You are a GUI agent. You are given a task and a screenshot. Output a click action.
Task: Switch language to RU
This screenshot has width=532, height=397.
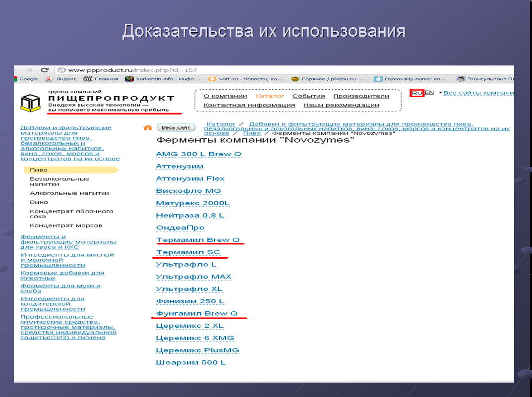point(417,93)
